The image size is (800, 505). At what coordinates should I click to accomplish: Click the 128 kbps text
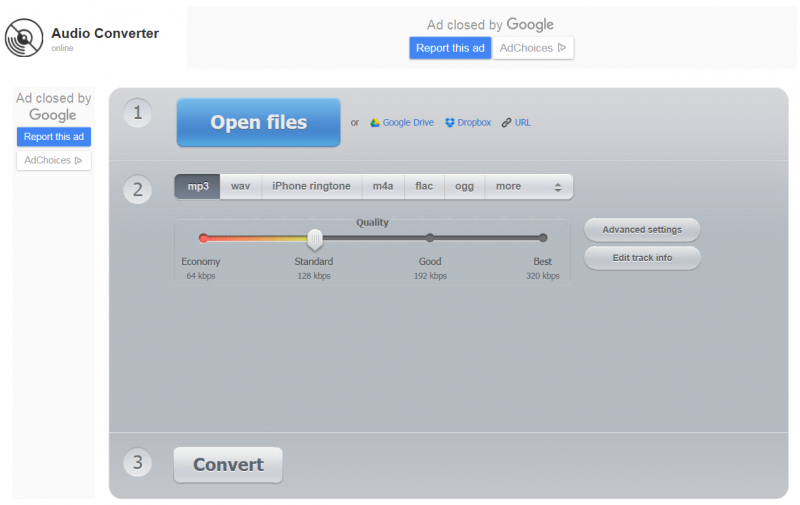pos(314,276)
